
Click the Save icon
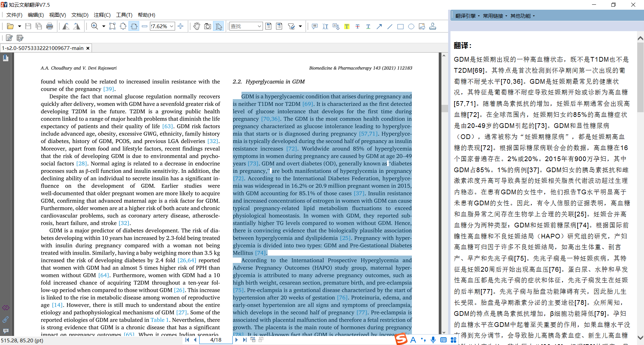click(28, 26)
